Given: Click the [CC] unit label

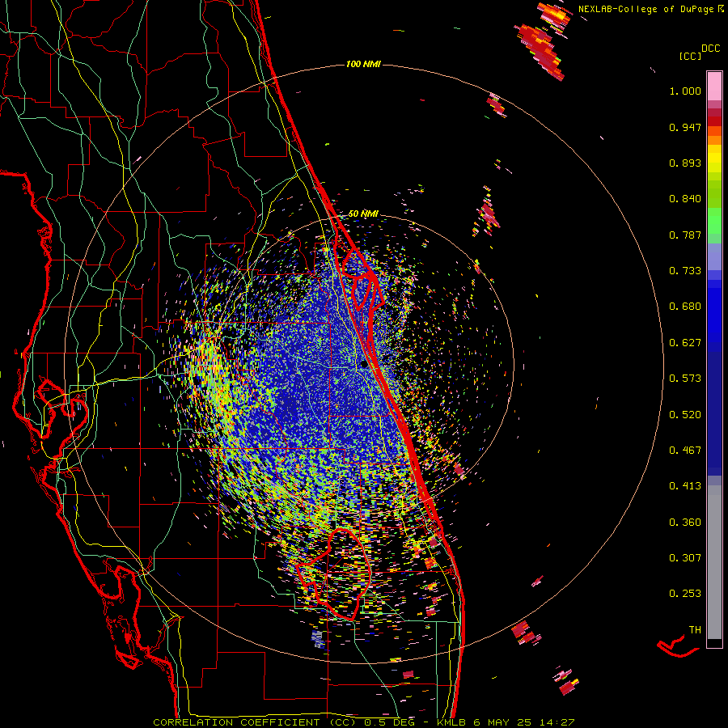Looking at the screenshot, I should pos(691,56).
